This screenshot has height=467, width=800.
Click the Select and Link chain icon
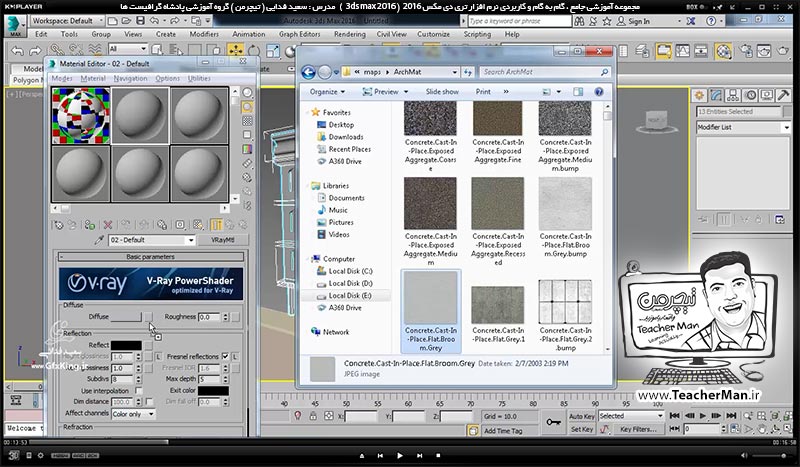pyautogui.click(x=56, y=50)
